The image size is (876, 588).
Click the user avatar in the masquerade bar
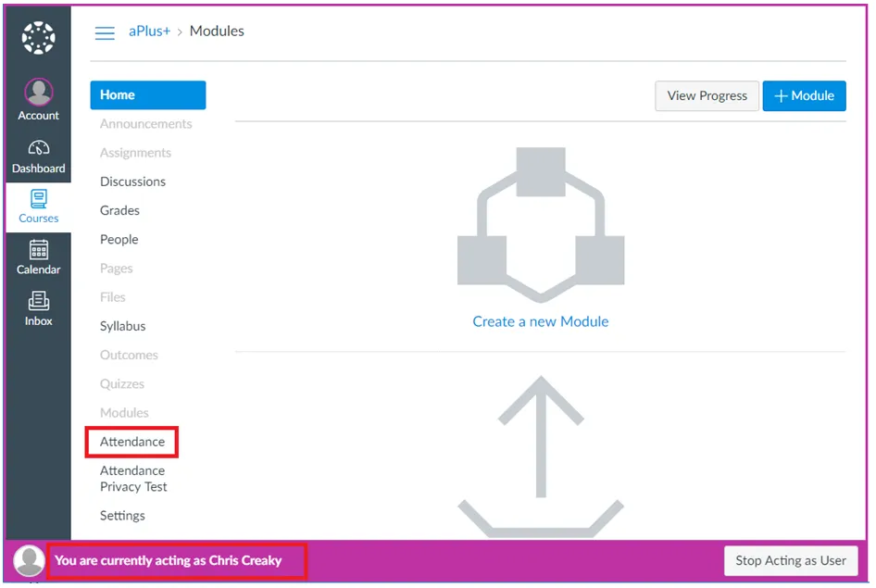coord(29,560)
